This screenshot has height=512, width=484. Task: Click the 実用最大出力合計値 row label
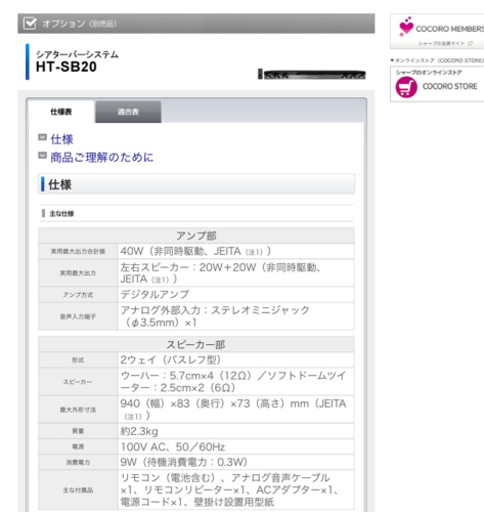(78, 251)
